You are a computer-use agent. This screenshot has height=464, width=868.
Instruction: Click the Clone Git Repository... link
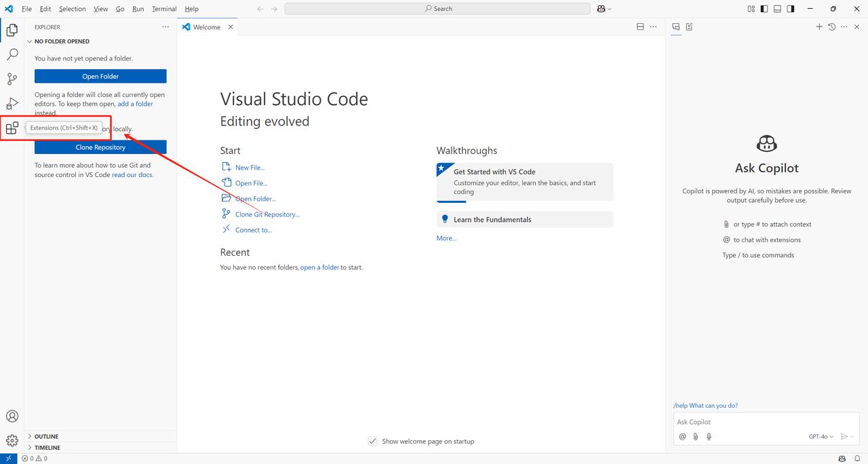tap(267, 214)
